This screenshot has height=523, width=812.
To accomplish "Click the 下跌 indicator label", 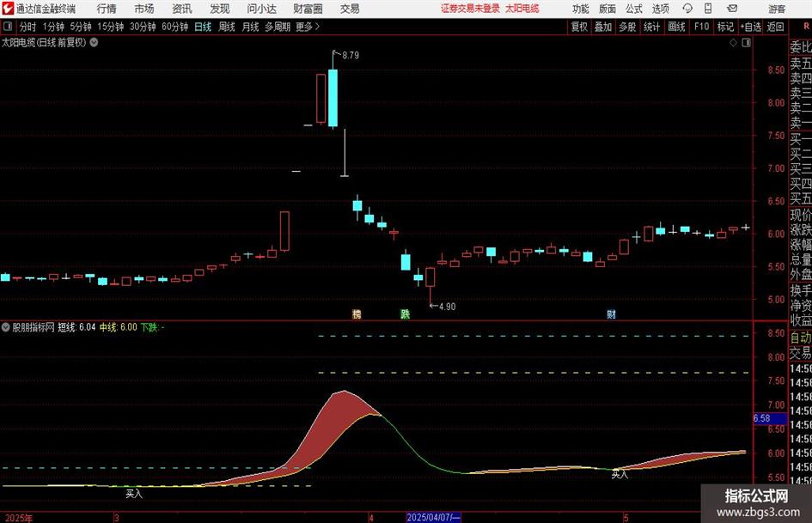I will pyautogui.click(x=152, y=327).
